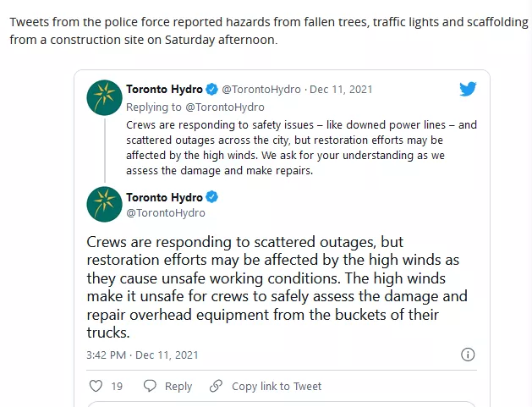This screenshot has width=532, height=407.
Task: Click the reply speech bubble icon
Action: click(150, 386)
